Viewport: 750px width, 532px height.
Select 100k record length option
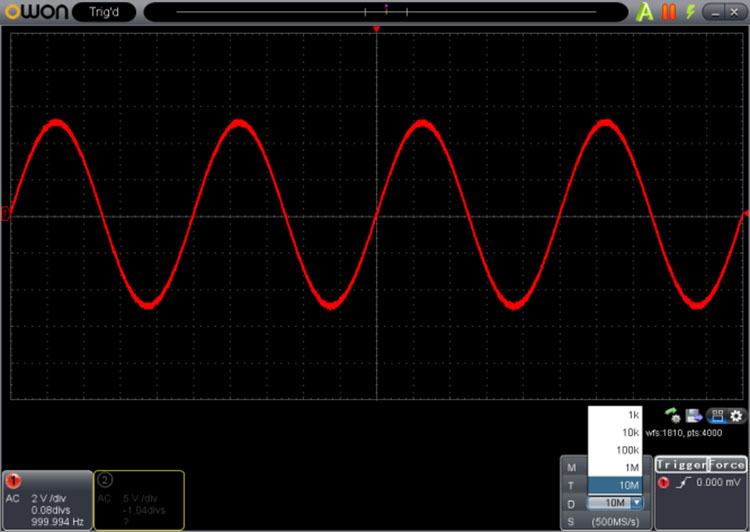point(615,450)
